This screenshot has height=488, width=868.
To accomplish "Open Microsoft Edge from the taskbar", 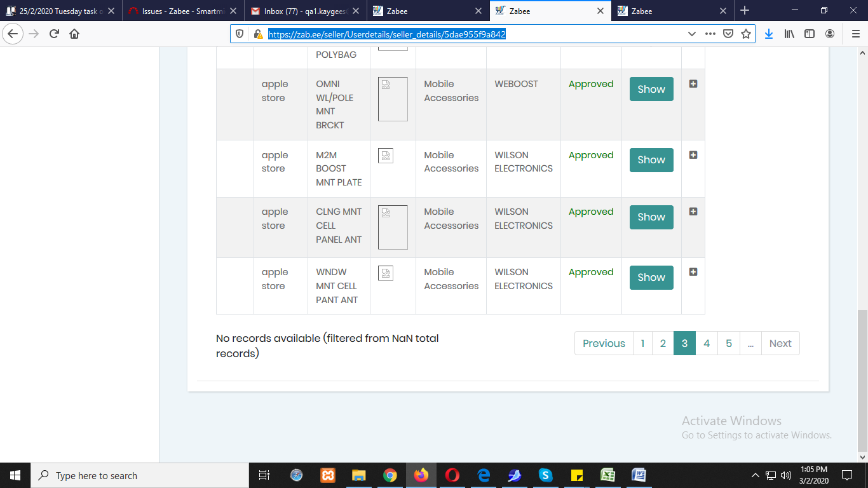I will pos(484,475).
